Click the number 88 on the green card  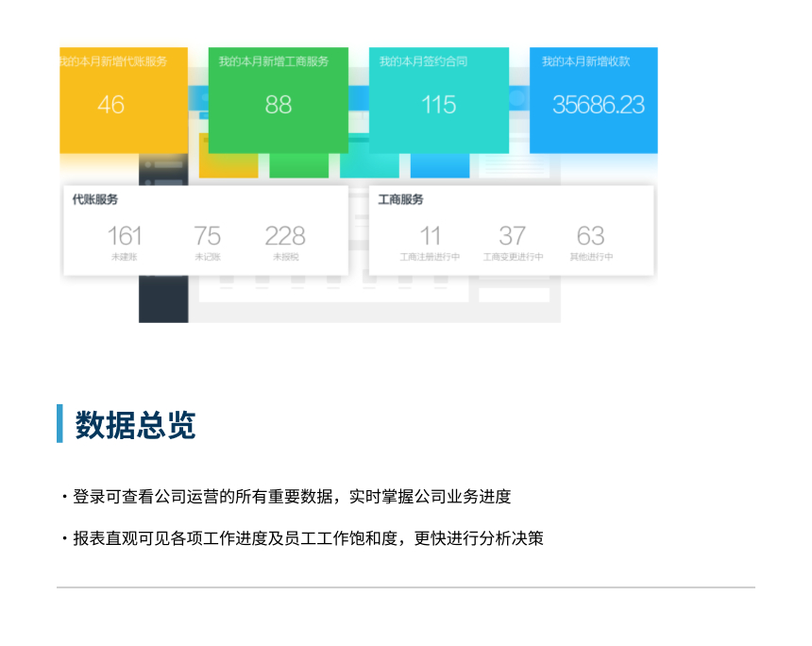(x=278, y=105)
